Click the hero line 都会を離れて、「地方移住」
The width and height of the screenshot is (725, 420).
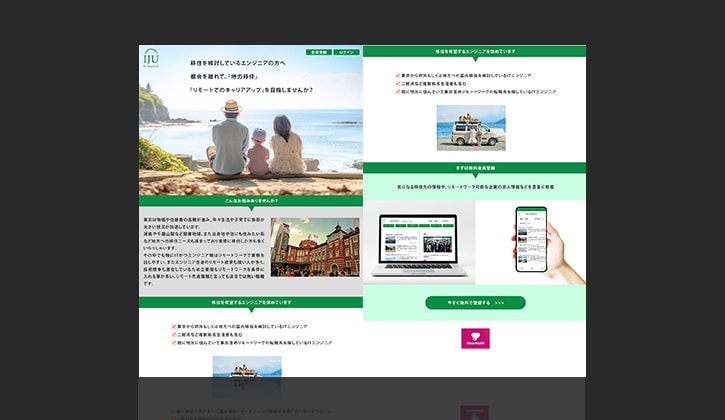[224, 76]
